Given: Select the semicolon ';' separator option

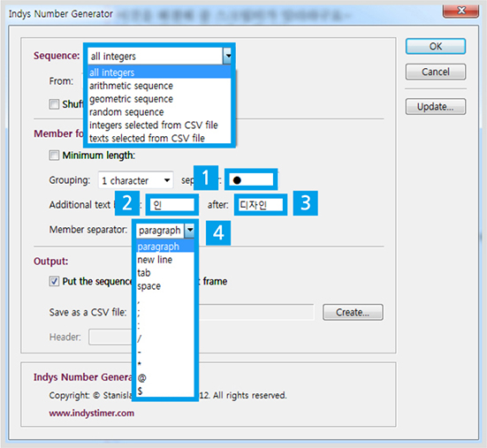Looking at the screenshot, I should pyautogui.click(x=165, y=312).
